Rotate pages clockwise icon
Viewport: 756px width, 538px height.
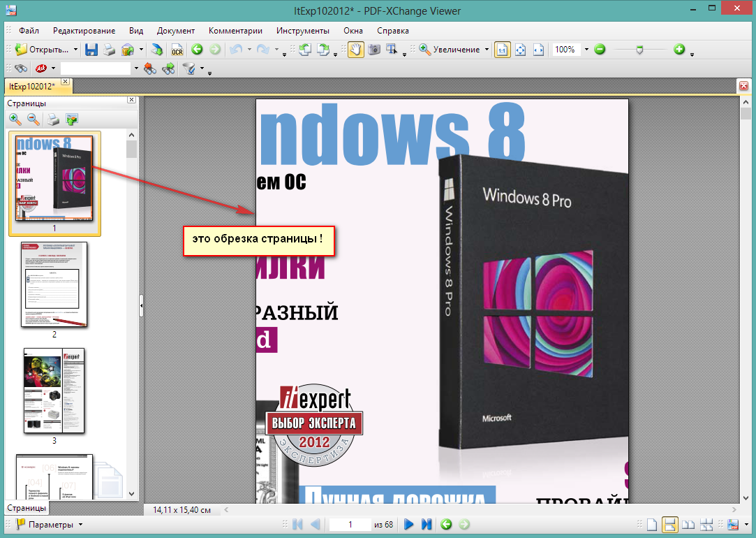323,49
